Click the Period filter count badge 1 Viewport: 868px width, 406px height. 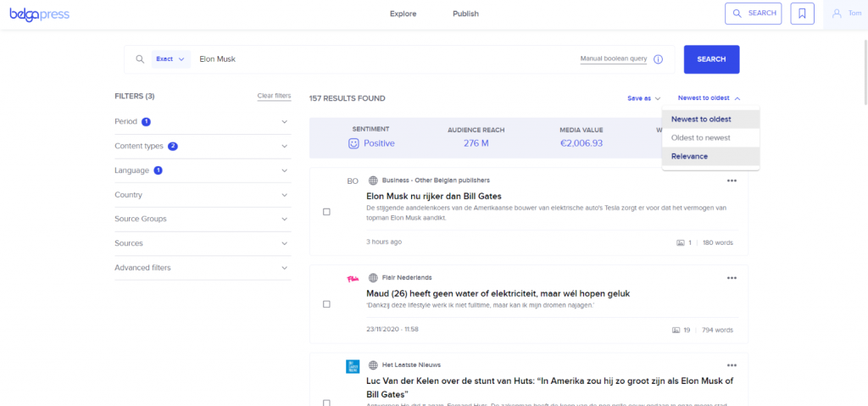[x=146, y=122]
